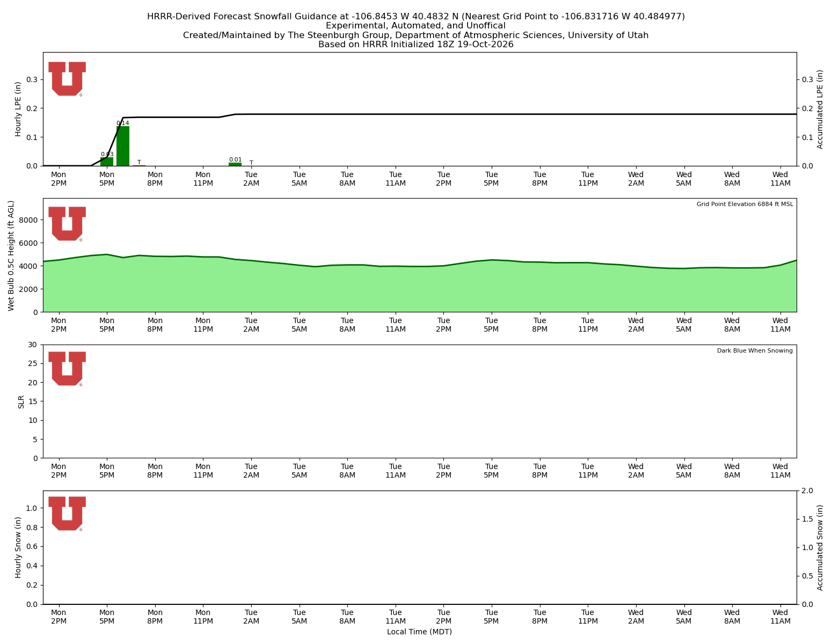Viewport: 832px width, 644px height.
Task: Click the '15' tick on the SLR axis
Action: [34, 401]
